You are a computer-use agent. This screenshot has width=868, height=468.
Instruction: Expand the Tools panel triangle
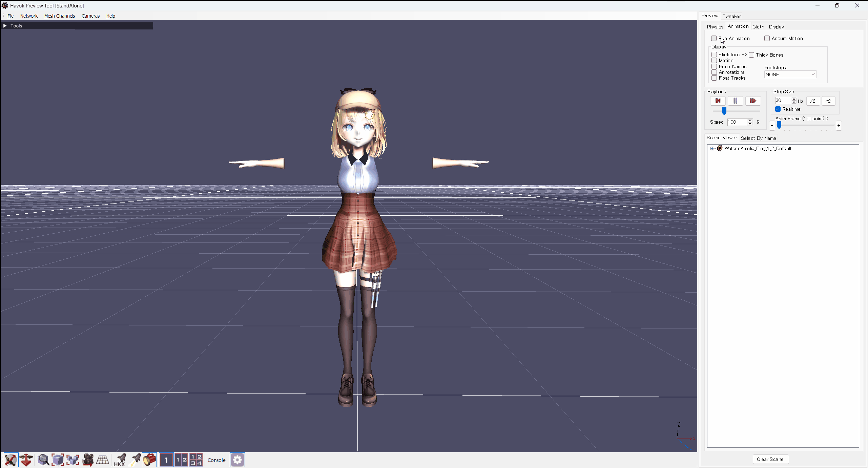pyautogui.click(x=5, y=26)
